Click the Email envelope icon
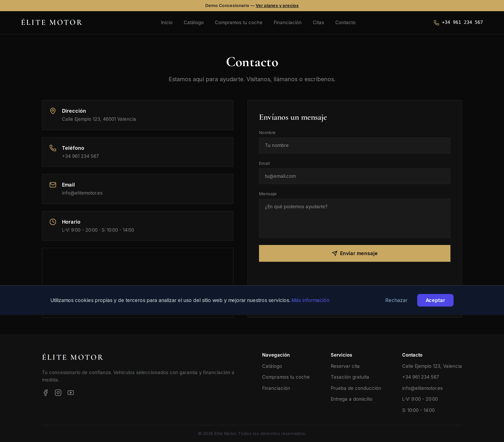504x442 pixels. click(x=53, y=185)
